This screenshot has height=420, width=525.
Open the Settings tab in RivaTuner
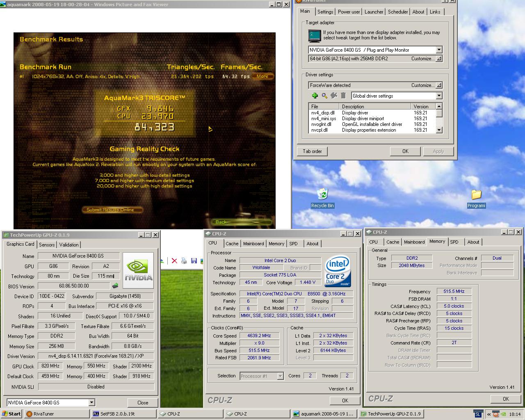(x=325, y=12)
